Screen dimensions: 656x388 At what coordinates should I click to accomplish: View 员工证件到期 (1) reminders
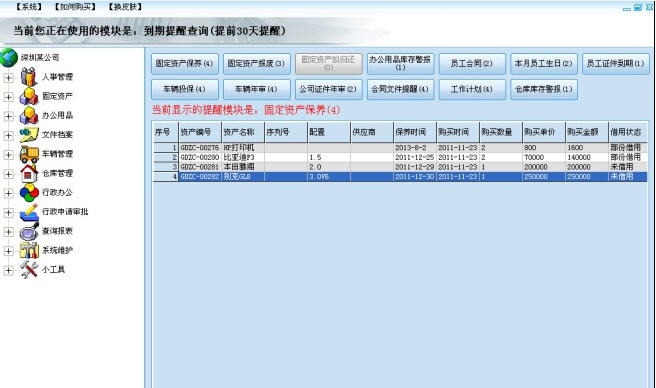(x=616, y=64)
